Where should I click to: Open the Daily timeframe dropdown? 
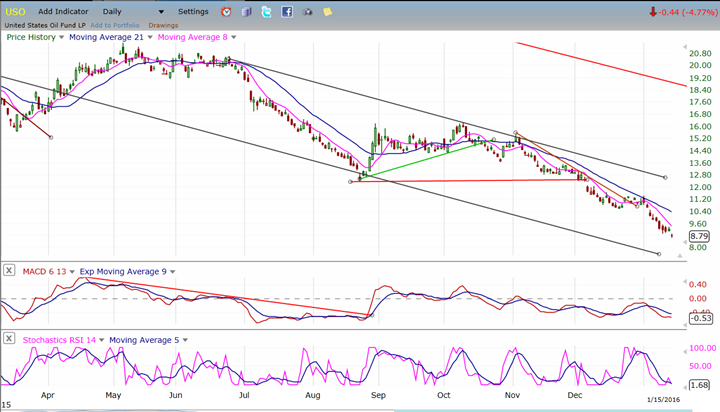coord(161,12)
